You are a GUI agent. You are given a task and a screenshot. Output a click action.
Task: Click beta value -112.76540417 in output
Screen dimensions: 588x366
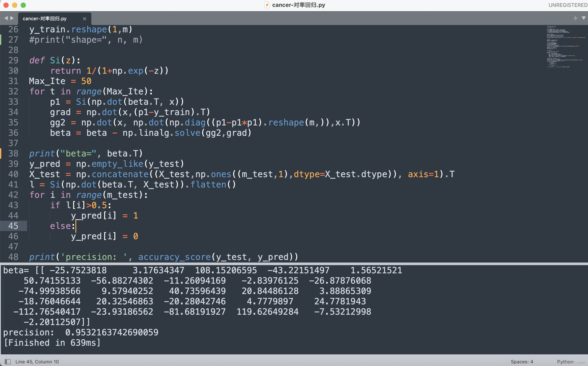coord(47,312)
